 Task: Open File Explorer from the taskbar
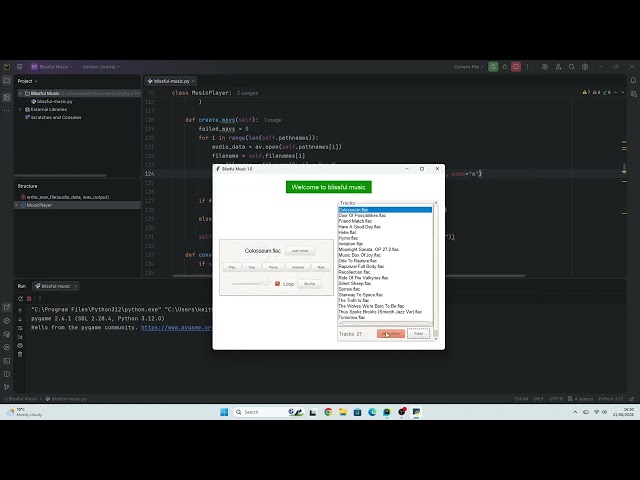click(x=343, y=412)
